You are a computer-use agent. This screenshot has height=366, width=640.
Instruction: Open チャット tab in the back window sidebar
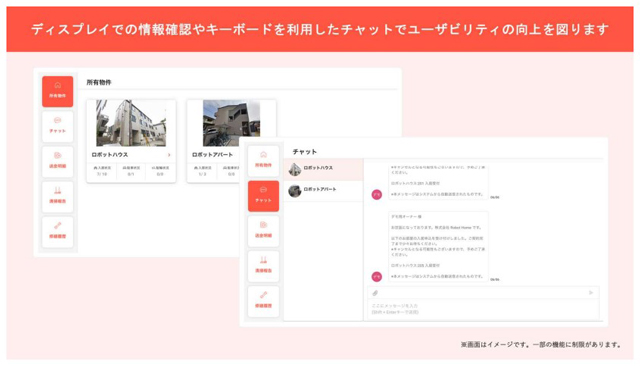[58, 126]
